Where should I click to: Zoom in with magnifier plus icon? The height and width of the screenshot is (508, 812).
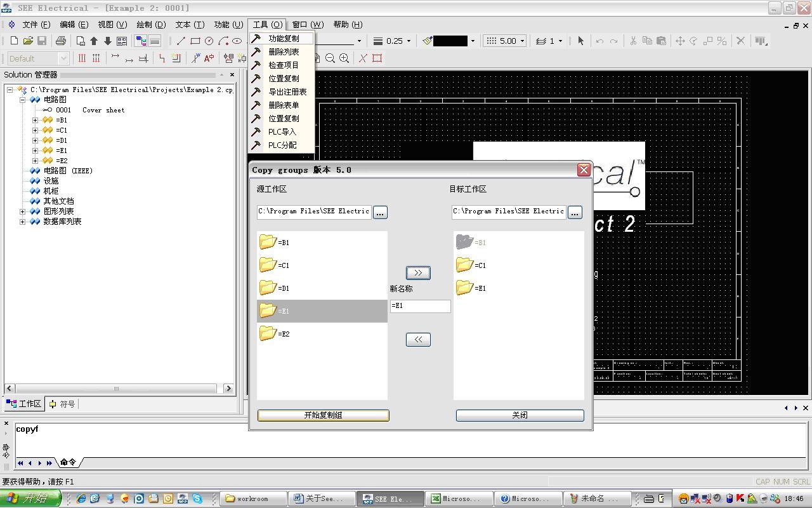pos(344,58)
